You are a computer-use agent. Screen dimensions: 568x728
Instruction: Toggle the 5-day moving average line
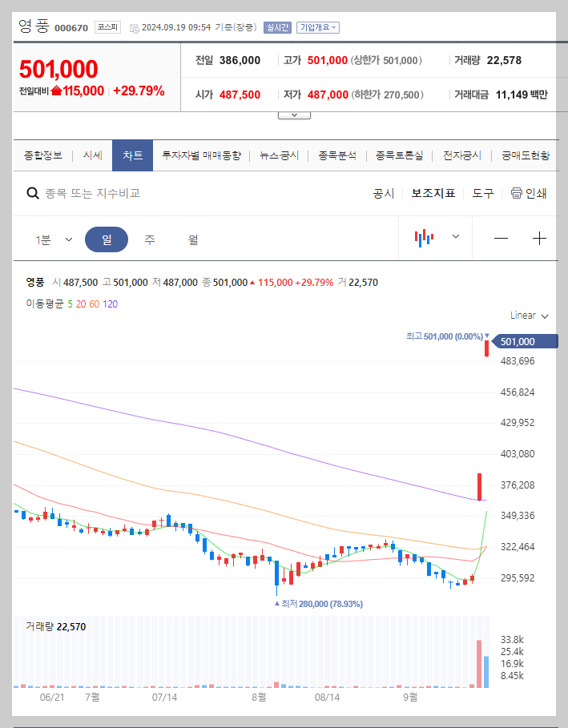click(x=69, y=305)
